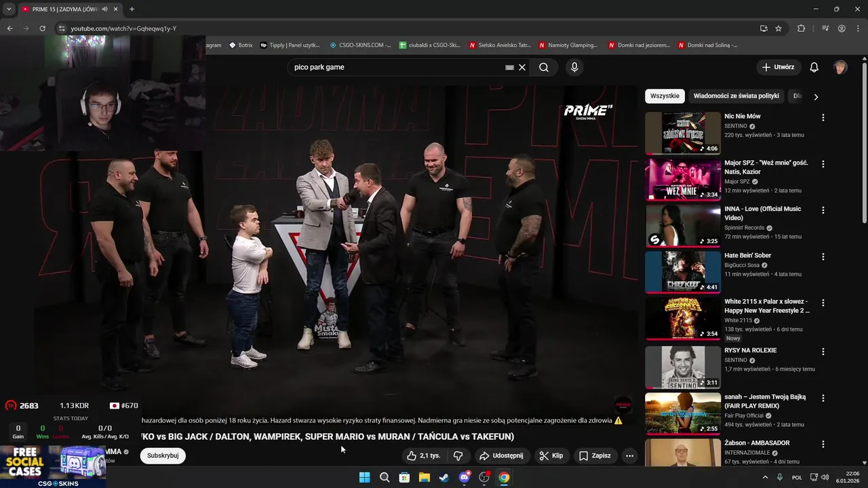
Task: Click the POL language indicator
Action: coord(797,477)
